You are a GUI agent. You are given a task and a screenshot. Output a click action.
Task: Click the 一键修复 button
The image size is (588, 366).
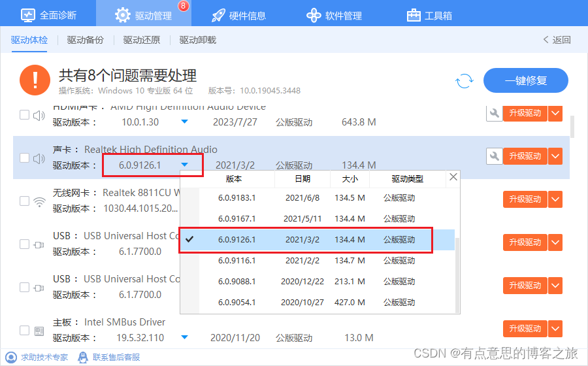click(526, 80)
